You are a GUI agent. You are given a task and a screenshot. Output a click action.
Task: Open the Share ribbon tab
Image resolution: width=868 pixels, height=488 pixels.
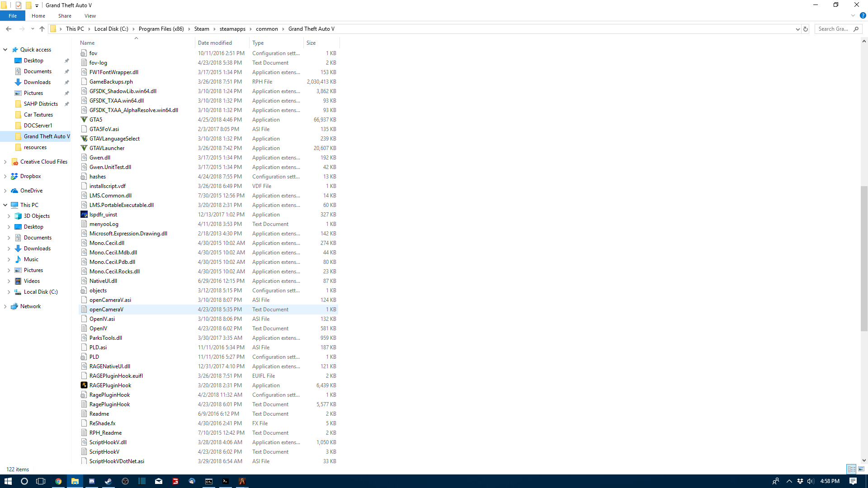(65, 16)
